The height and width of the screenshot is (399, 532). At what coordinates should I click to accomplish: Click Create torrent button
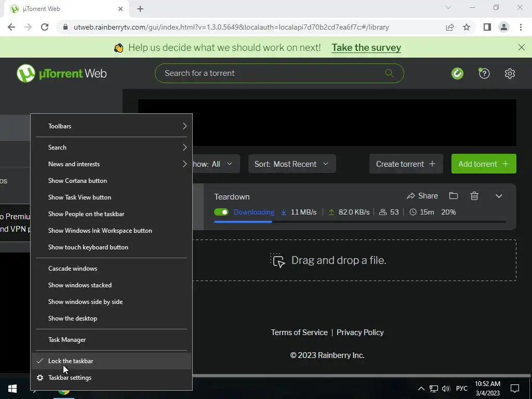(x=406, y=164)
